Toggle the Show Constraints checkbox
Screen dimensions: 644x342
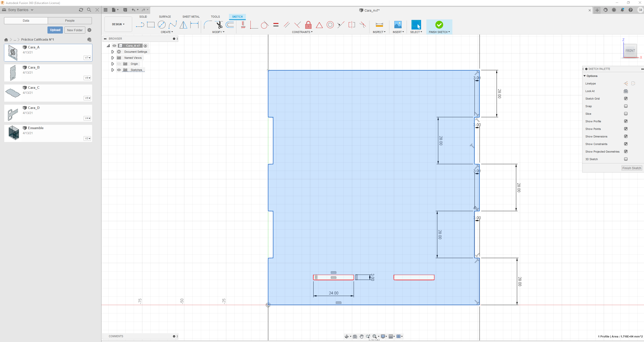(x=626, y=144)
